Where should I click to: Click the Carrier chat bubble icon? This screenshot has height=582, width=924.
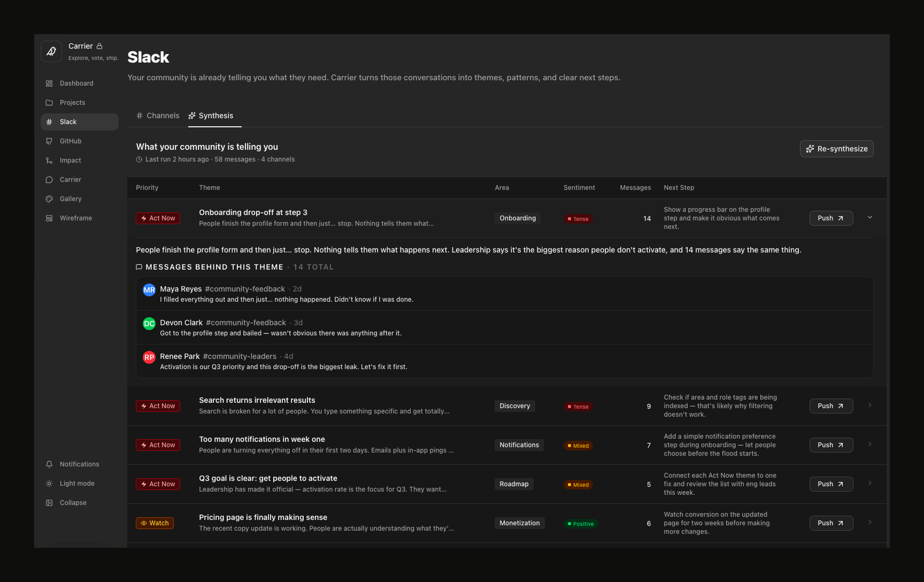(x=49, y=180)
